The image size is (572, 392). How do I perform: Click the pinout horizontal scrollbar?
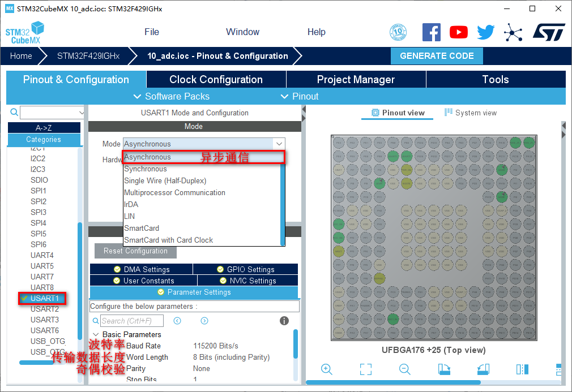click(396, 383)
